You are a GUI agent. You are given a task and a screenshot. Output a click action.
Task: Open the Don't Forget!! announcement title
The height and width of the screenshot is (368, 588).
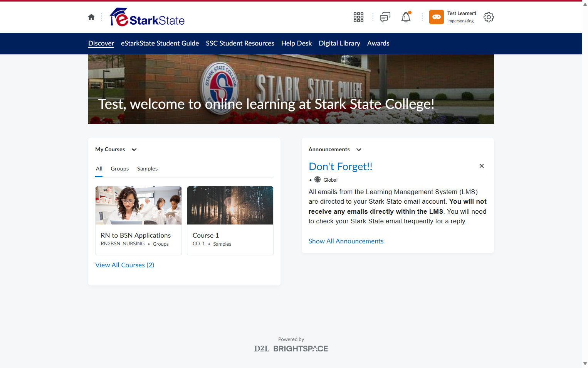(x=341, y=166)
